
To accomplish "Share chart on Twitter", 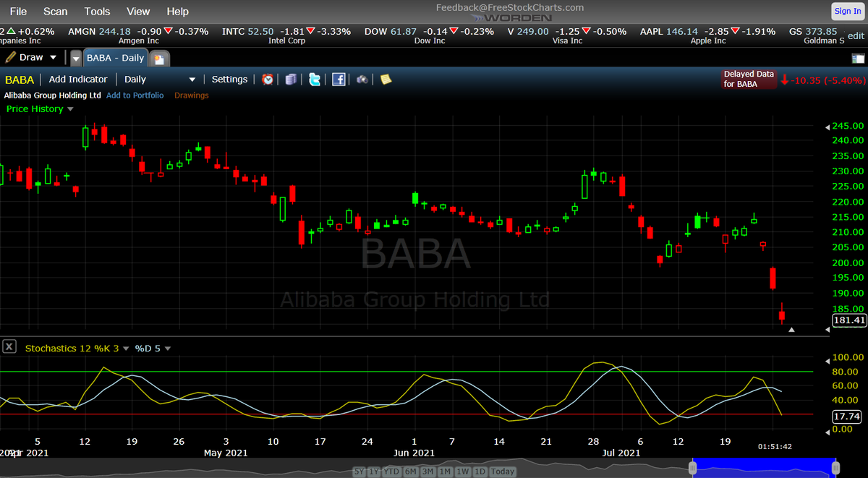I will point(315,80).
